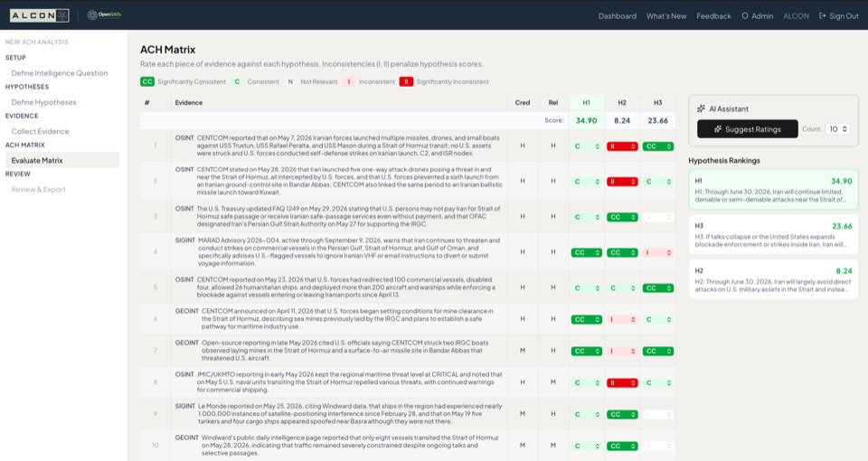Open Define Hypotheses step

point(43,102)
